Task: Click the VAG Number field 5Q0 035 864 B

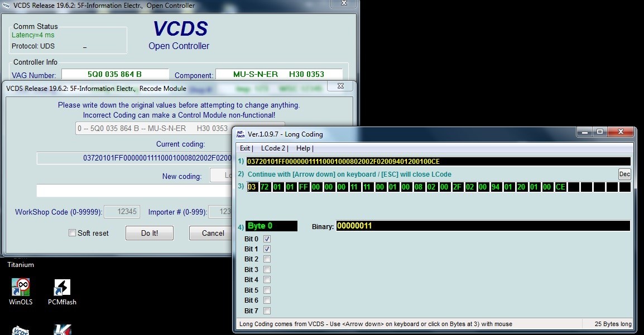Action: (115, 74)
